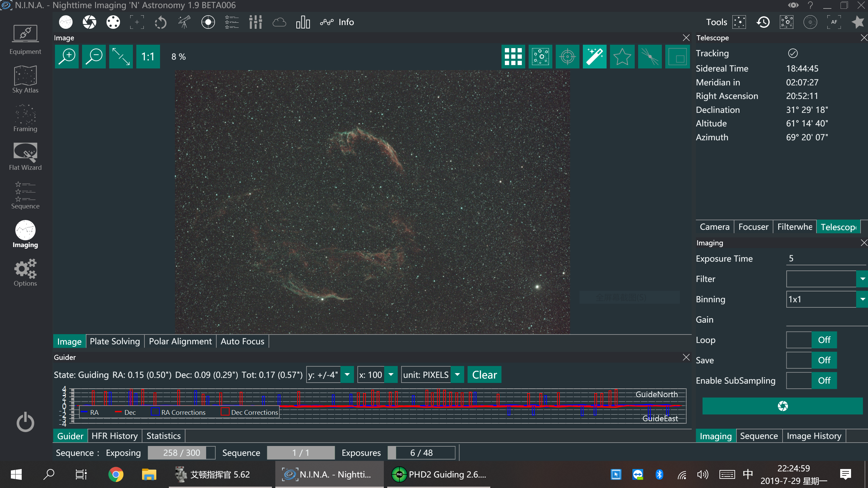Open the Sky Atlas section
The height and width of the screenshot is (488, 868).
(x=25, y=79)
